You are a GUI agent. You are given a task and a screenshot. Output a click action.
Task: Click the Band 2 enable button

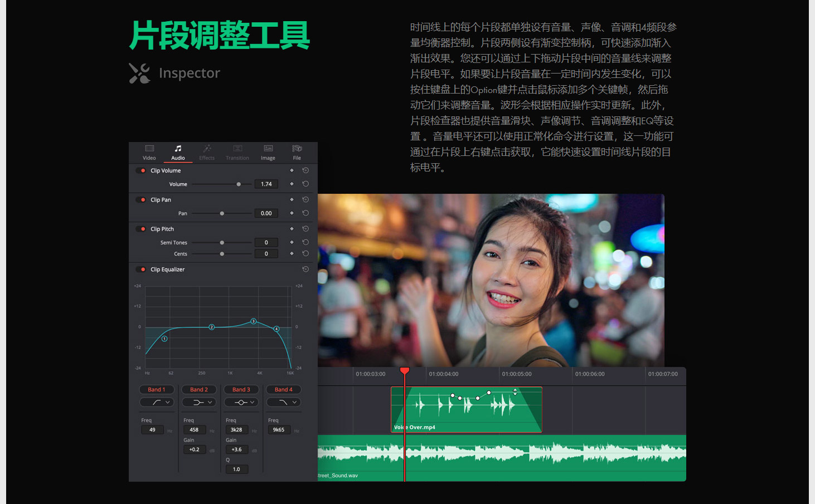click(x=199, y=389)
